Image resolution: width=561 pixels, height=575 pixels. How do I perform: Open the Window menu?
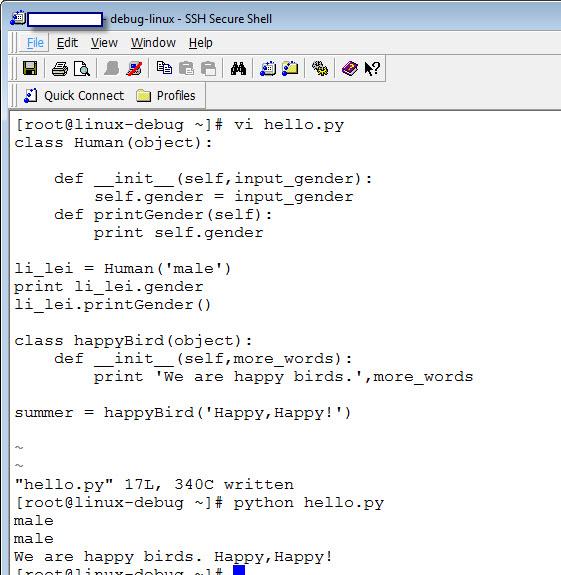(x=153, y=43)
